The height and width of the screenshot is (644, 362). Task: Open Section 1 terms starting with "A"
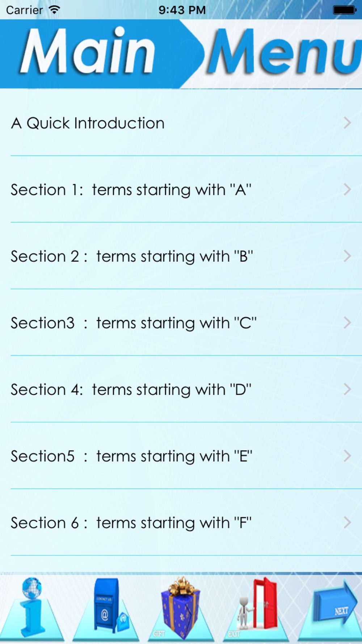click(x=181, y=189)
